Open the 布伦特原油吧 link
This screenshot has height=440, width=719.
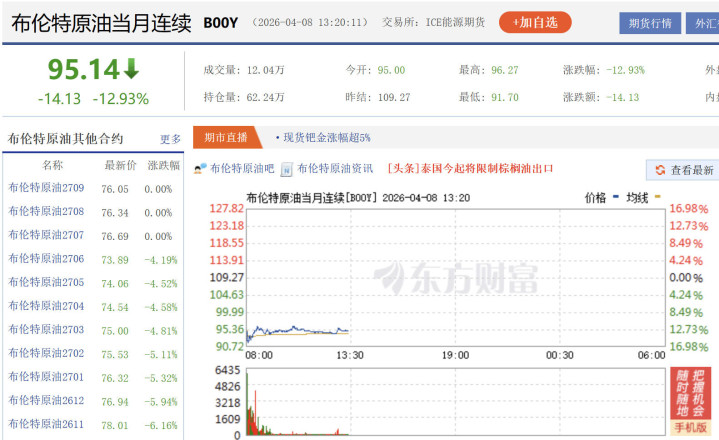(x=242, y=169)
